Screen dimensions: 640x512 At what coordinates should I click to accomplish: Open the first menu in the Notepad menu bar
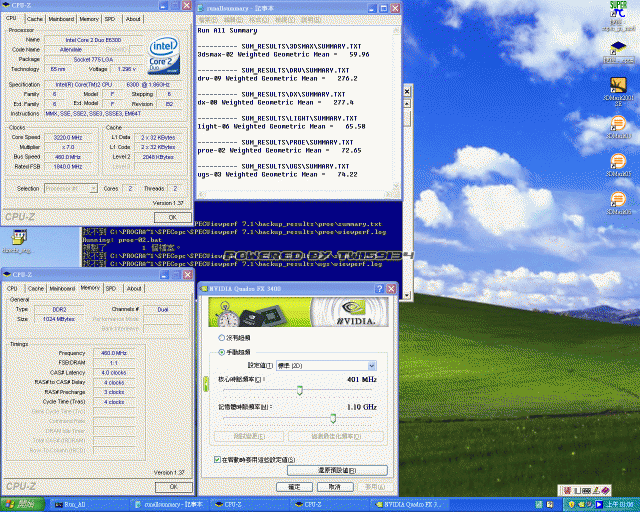208,20
